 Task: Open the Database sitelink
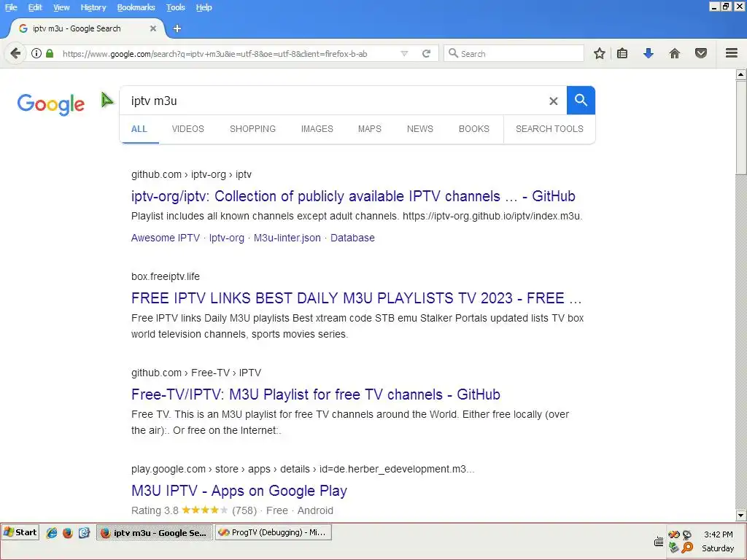[x=352, y=238]
